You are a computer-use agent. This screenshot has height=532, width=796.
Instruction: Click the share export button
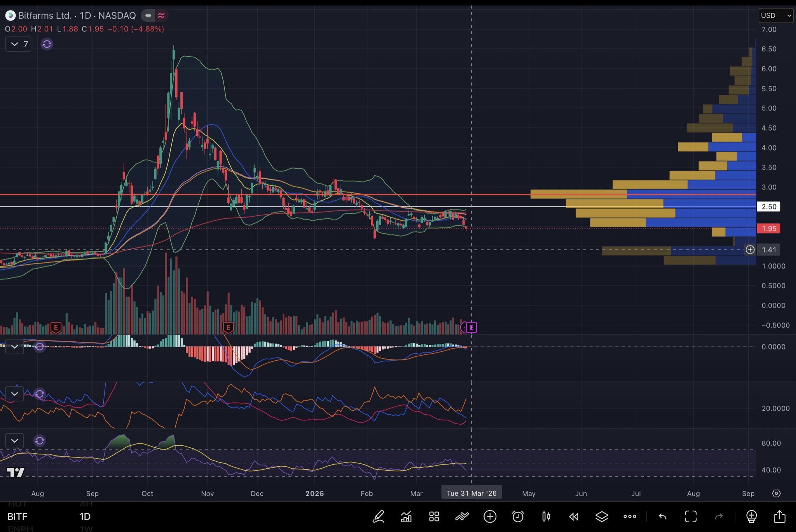(779, 516)
